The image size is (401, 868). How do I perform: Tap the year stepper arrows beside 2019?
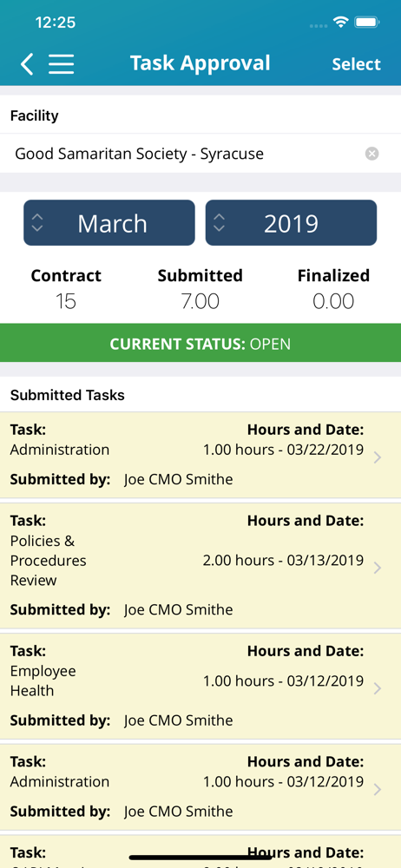tap(220, 222)
